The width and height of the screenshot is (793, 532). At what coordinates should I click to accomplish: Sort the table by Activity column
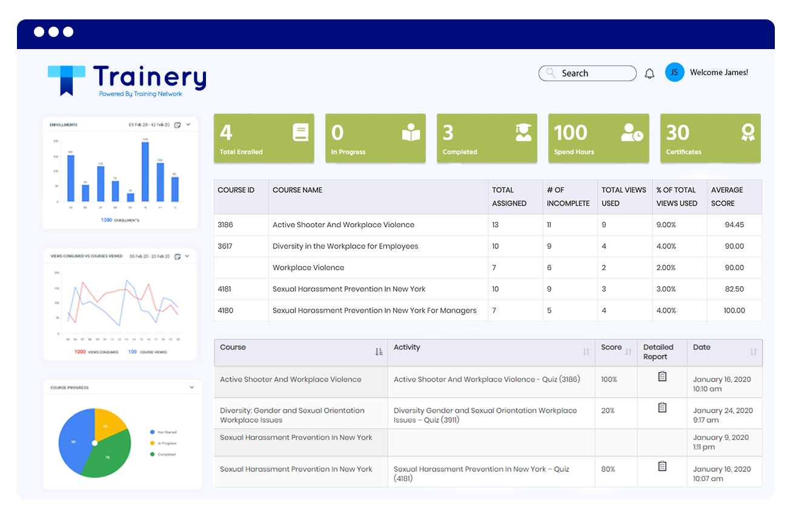click(x=586, y=351)
